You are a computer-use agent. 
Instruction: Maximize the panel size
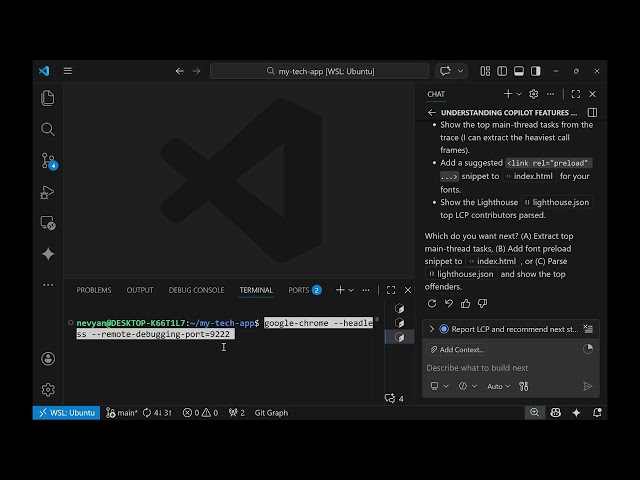tap(391, 290)
